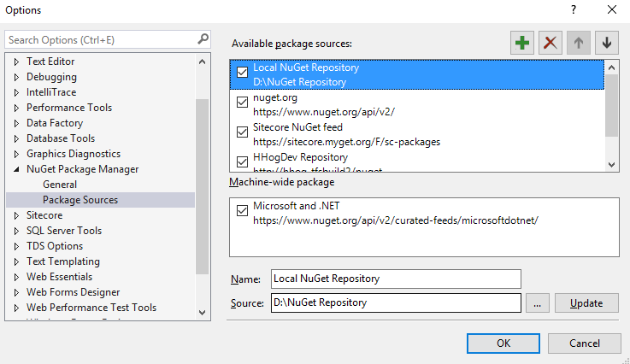The width and height of the screenshot is (630, 364).
Task: Expand the Sitecore node
Action: pyautogui.click(x=16, y=215)
